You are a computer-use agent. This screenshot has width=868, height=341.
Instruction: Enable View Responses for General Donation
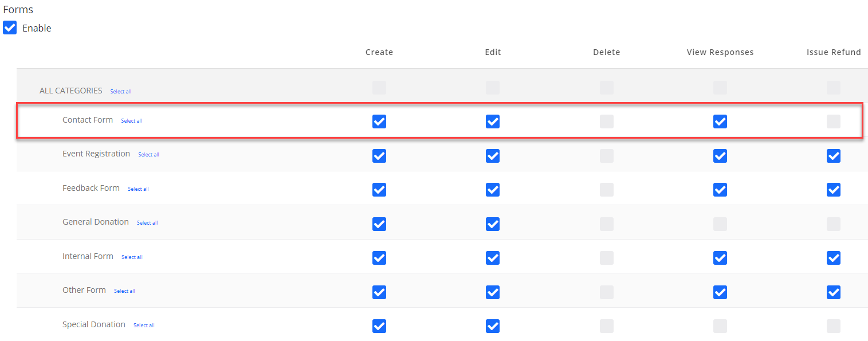pyautogui.click(x=720, y=224)
